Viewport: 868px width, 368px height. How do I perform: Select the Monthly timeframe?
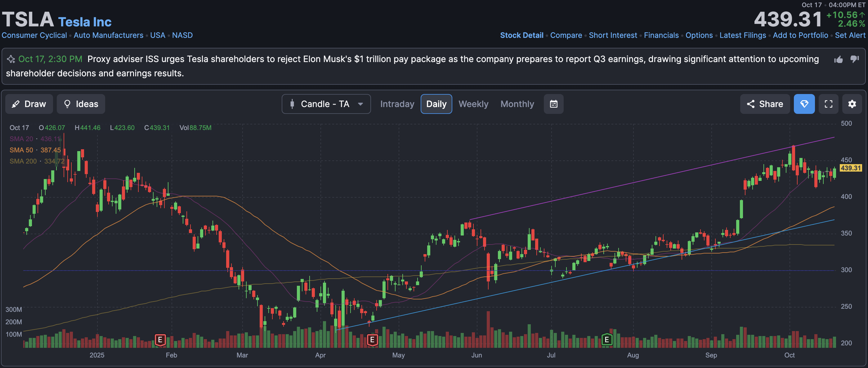(x=517, y=104)
